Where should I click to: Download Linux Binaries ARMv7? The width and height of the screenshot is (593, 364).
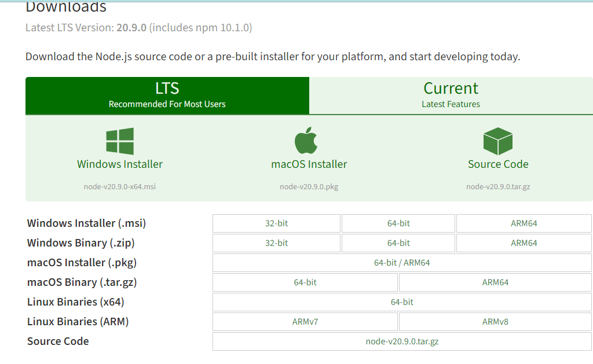pos(305,322)
